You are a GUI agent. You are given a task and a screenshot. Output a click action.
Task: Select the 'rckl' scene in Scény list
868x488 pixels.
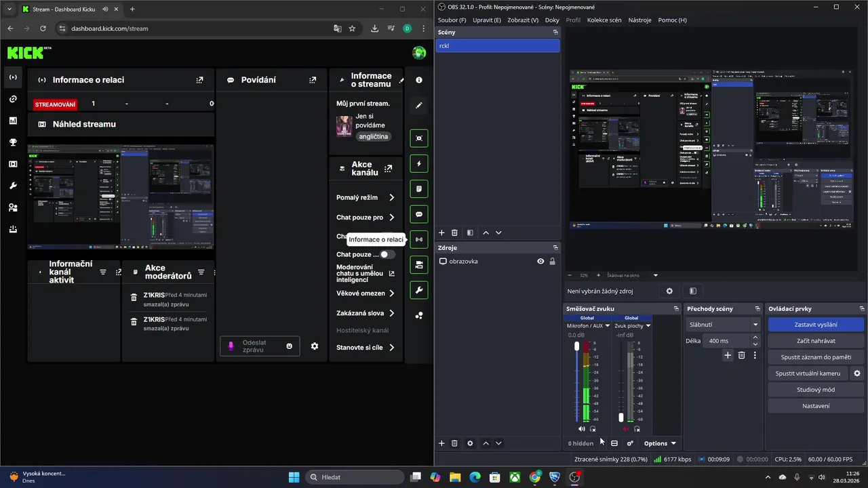click(498, 45)
